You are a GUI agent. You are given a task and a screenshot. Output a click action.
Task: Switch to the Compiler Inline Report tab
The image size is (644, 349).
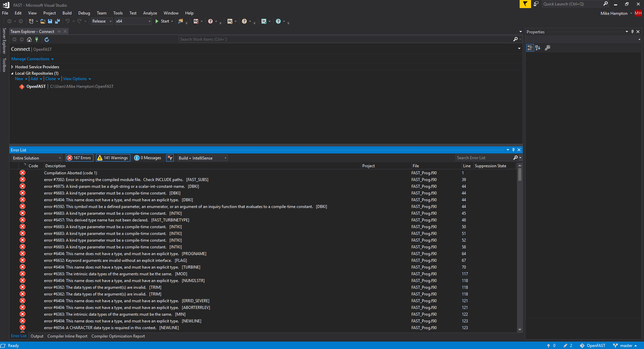click(x=67, y=336)
